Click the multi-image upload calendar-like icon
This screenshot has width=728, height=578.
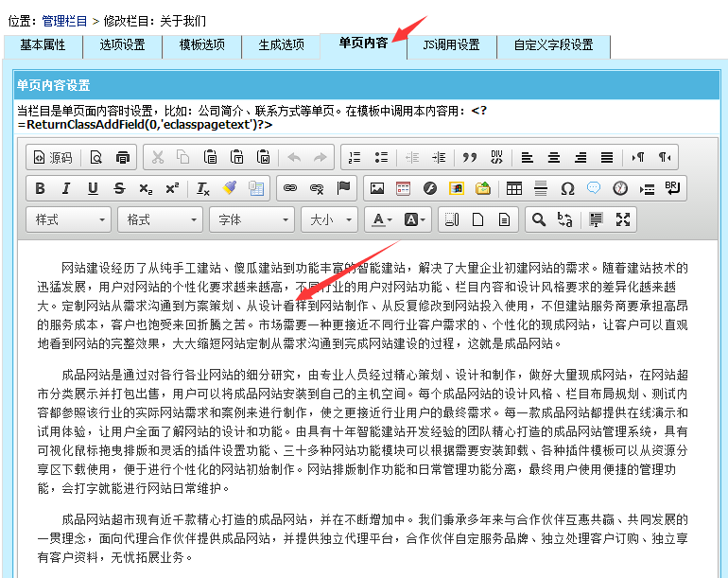tap(404, 188)
